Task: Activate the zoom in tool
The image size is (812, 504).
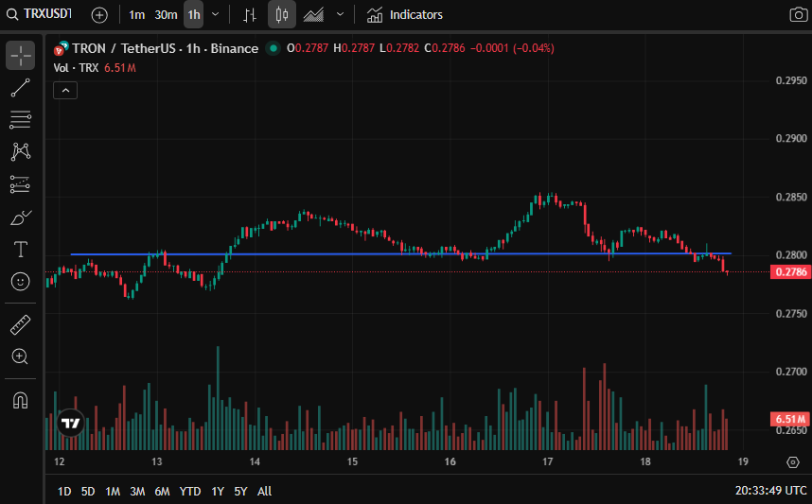Action: click(20, 356)
